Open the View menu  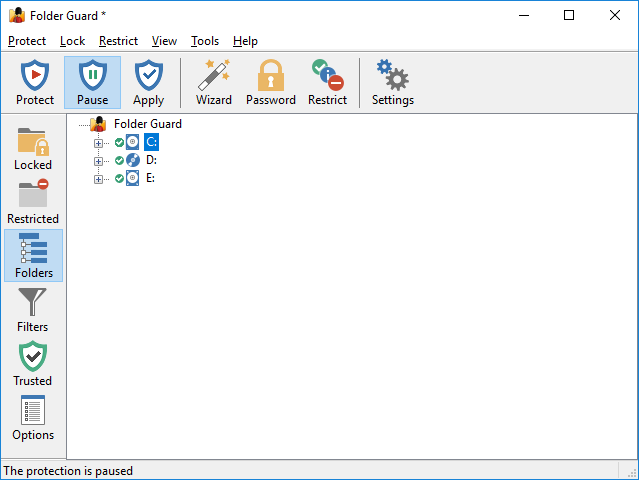[x=164, y=41]
